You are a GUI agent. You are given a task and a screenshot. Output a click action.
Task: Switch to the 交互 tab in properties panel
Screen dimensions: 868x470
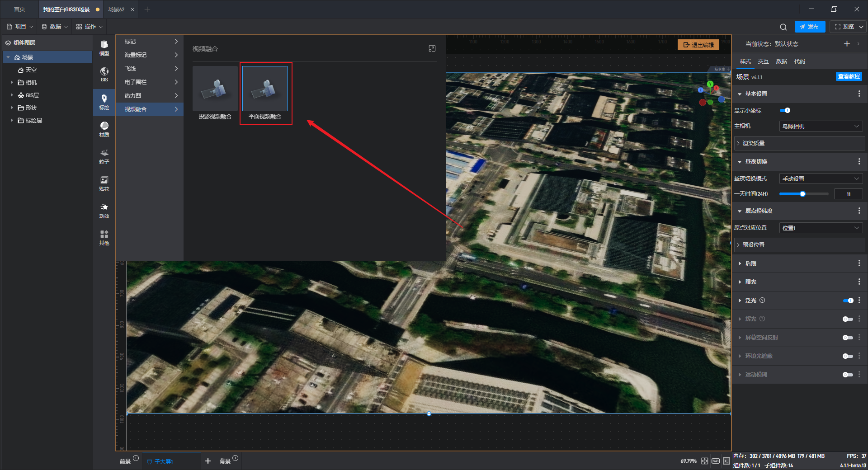pyautogui.click(x=763, y=61)
